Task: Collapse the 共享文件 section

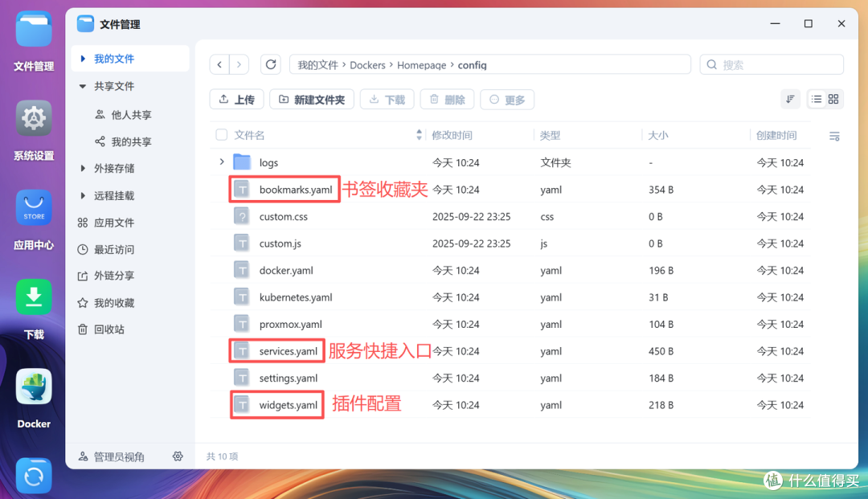Action: click(83, 86)
